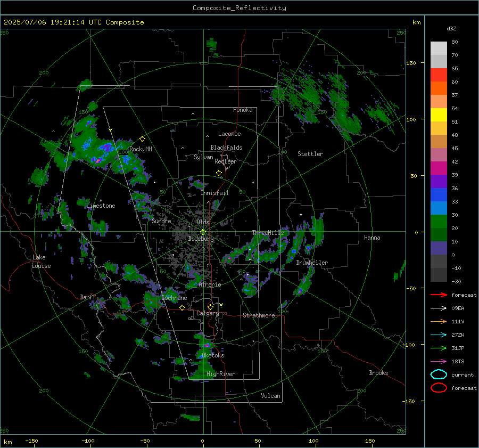Click the Sundre city label
The height and width of the screenshot is (448, 479).
(161, 221)
